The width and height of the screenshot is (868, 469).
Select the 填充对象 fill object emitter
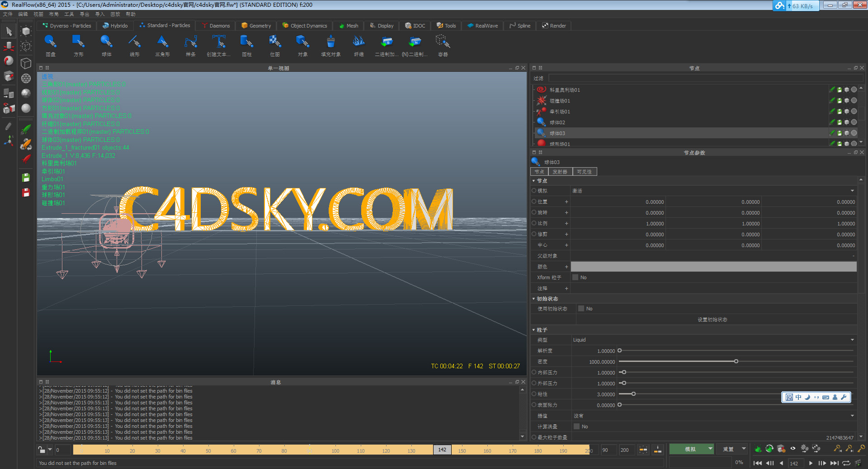(330, 42)
